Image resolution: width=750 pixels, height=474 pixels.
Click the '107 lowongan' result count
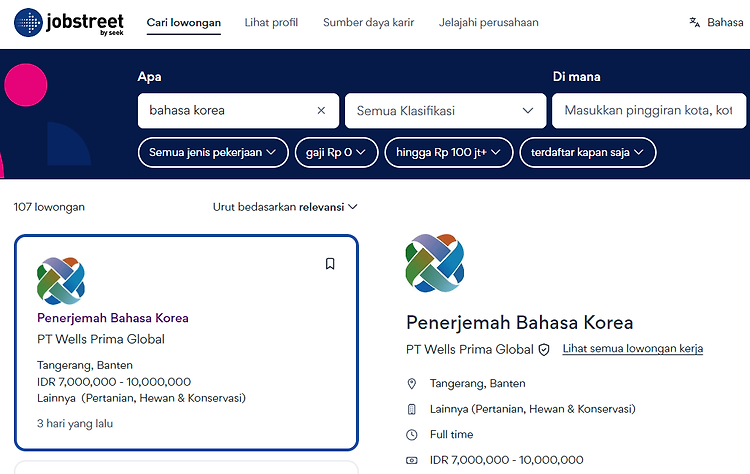tap(49, 207)
